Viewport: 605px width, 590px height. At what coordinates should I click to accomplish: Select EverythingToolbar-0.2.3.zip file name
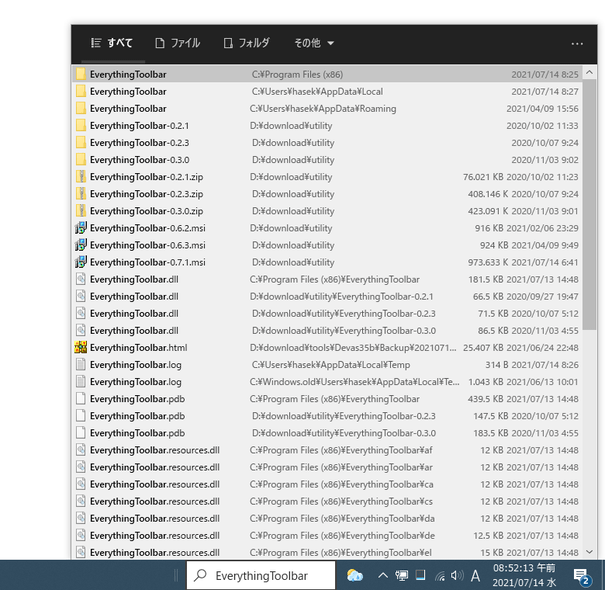[x=146, y=194]
